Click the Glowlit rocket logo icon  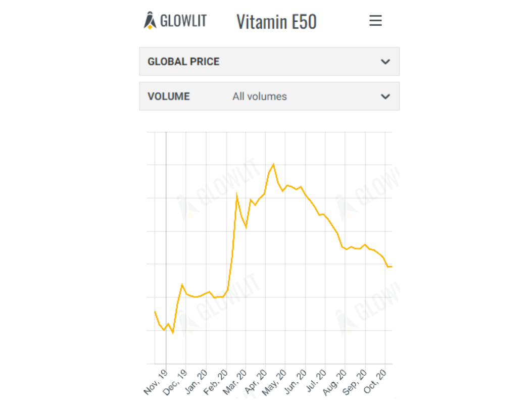coord(150,21)
